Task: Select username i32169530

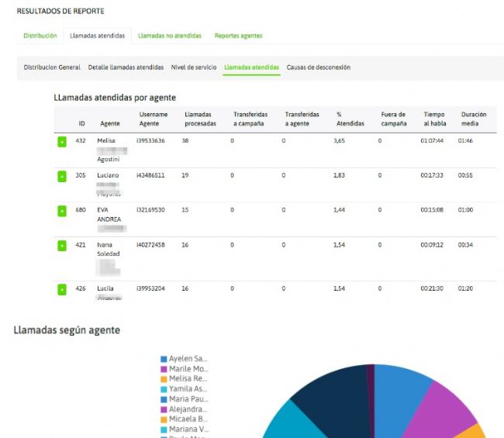Action: pyautogui.click(x=150, y=210)
